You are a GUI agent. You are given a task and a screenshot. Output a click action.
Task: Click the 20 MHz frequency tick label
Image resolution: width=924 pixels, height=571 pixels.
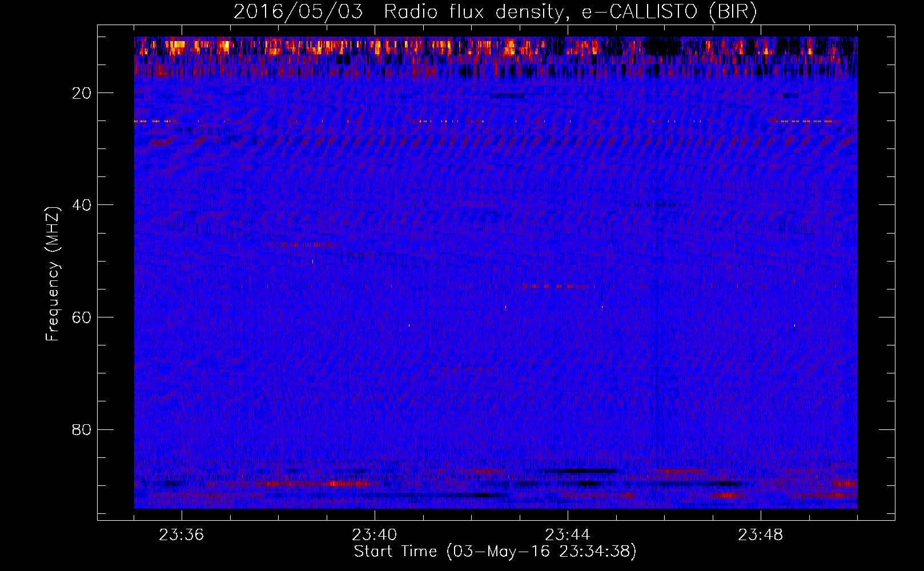tap(82, 93)
